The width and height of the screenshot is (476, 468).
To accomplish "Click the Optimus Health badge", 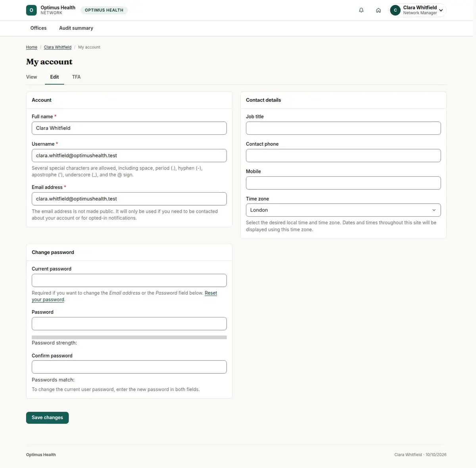I will [x=104, y=10].
